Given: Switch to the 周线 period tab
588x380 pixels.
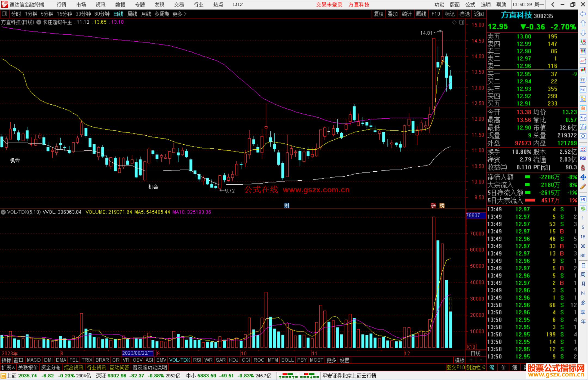Looking at the screenshot, I should [132, 14].
